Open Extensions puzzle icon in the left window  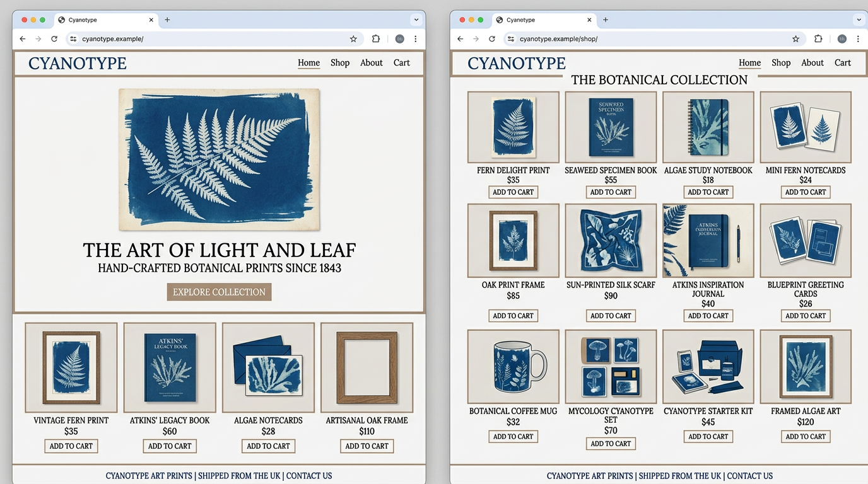pyautogui.click(x=376, y=39)
